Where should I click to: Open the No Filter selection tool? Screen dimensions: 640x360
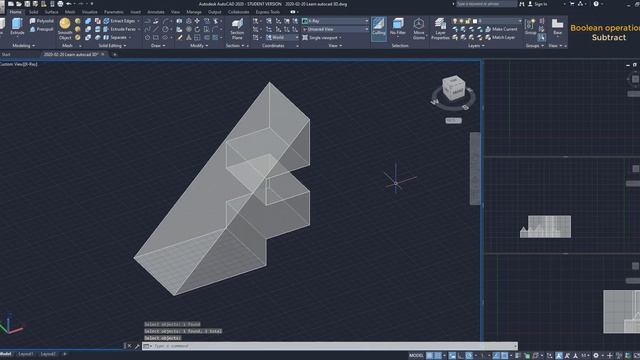point(398,27)
